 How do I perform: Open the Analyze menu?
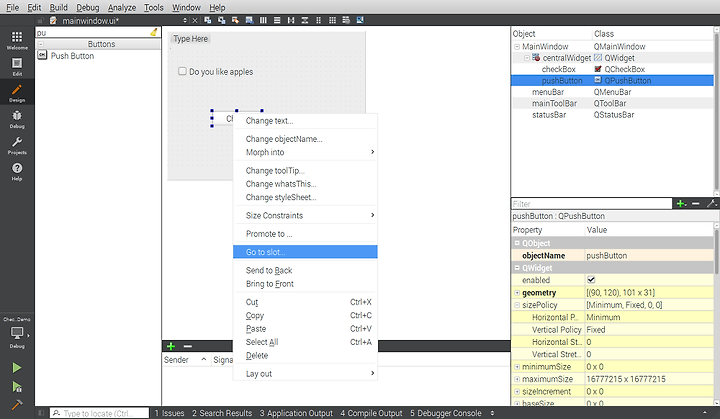[x=122, y=7]
